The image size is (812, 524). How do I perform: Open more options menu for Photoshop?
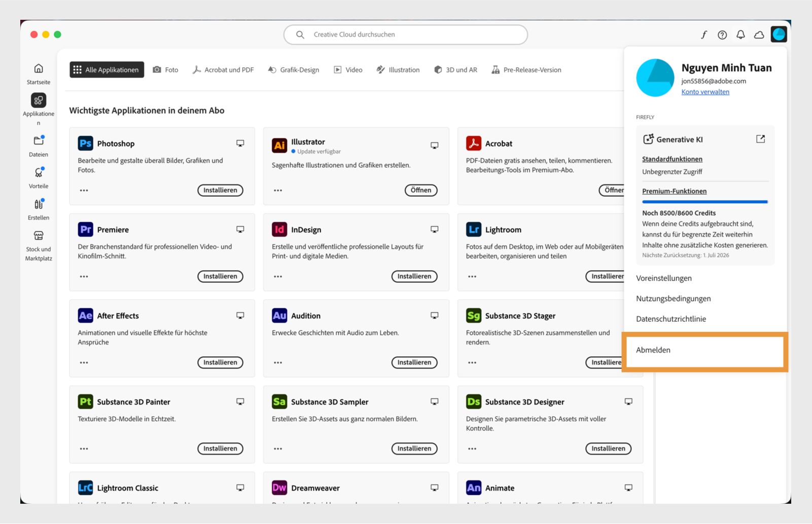[x=84, y=191]
